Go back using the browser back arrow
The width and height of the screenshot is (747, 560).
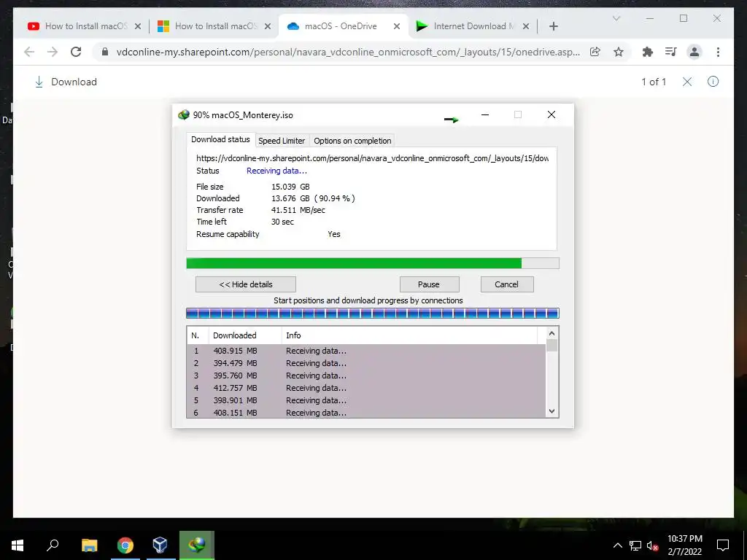(29, 52)
